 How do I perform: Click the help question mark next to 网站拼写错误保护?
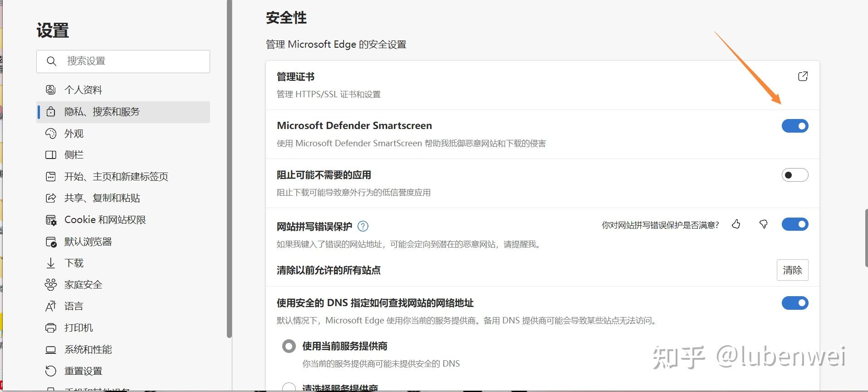363,226
